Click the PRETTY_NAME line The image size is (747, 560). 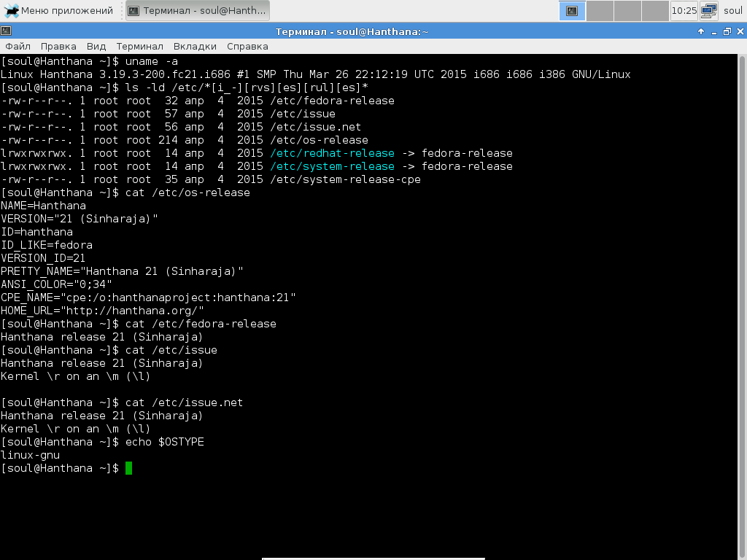pyautogui.click(x=122, y=271)
